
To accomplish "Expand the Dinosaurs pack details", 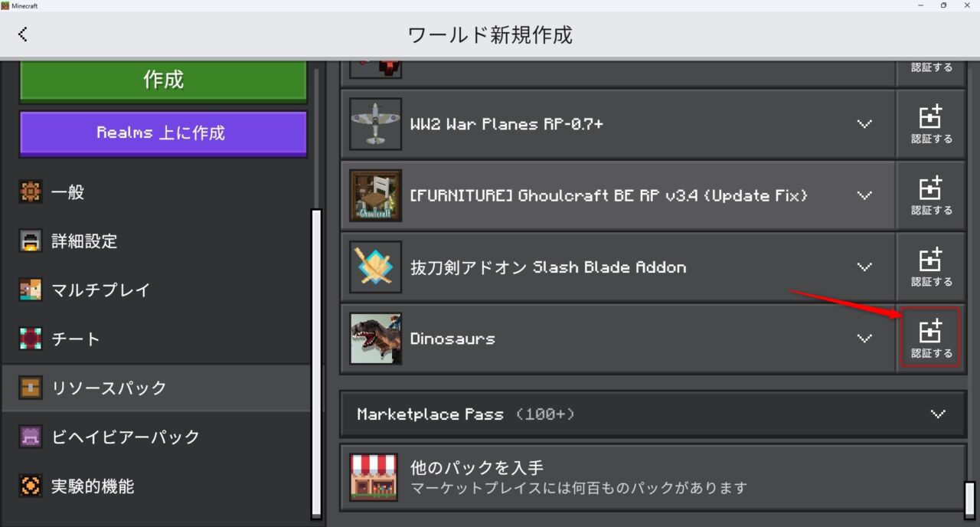I will (864, 338).
